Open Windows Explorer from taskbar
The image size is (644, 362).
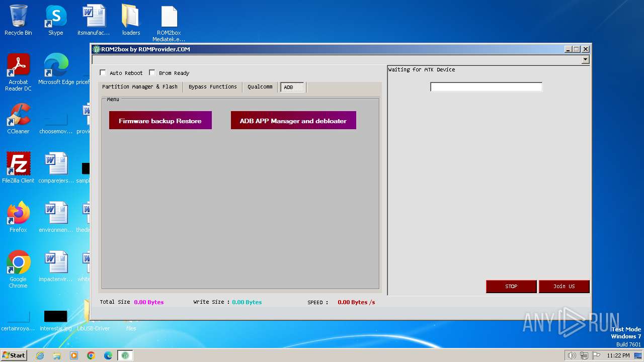[x=57, y=355]
